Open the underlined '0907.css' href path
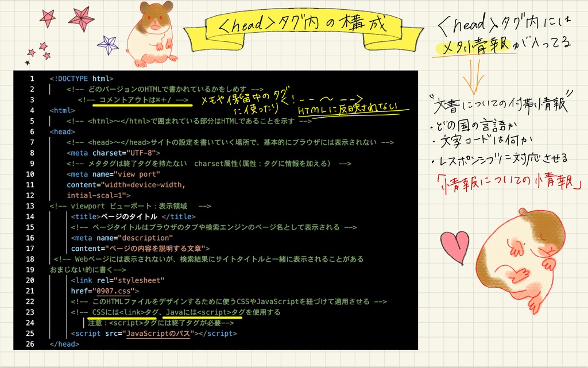Viewport: 588px width, 368px height. pos(114,291)
